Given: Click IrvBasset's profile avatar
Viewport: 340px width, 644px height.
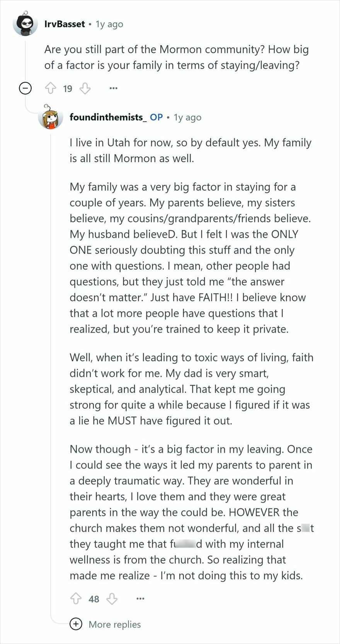Looking at the screenshot, I should pos(24,24).
